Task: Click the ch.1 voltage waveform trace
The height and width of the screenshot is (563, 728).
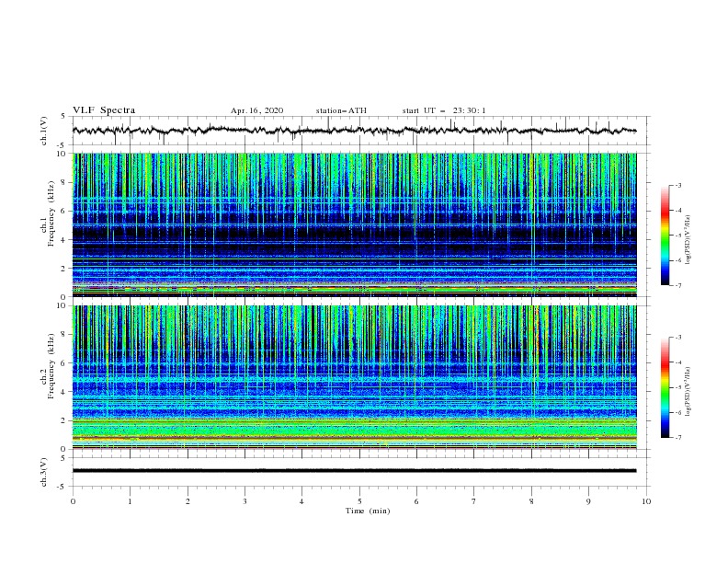Action: [x=354, y=131]
